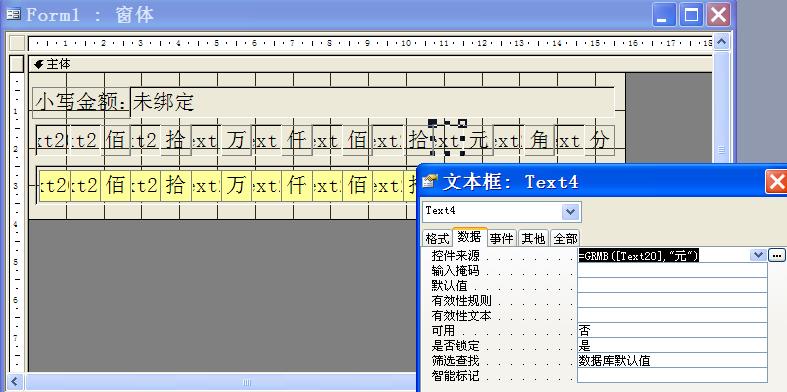Close the Text4 property sheet
Image resolution: width=787 pixels, height=392 pixels.
tap(776, 181)
